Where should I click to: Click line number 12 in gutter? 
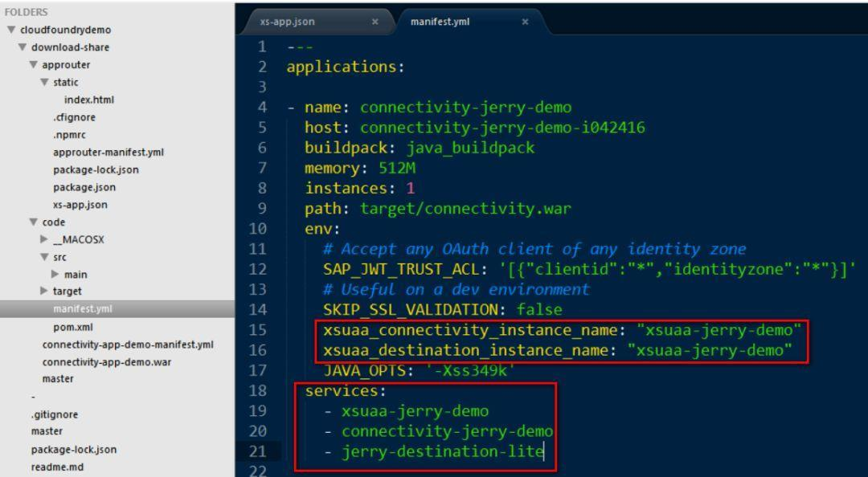click(x=257, y=269)
